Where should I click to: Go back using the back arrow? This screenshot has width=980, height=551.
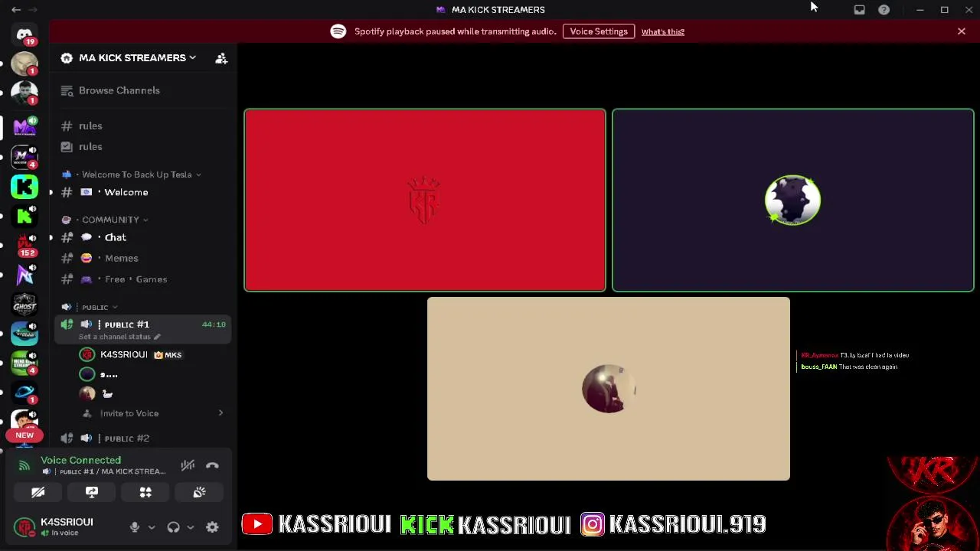point(16,10)
